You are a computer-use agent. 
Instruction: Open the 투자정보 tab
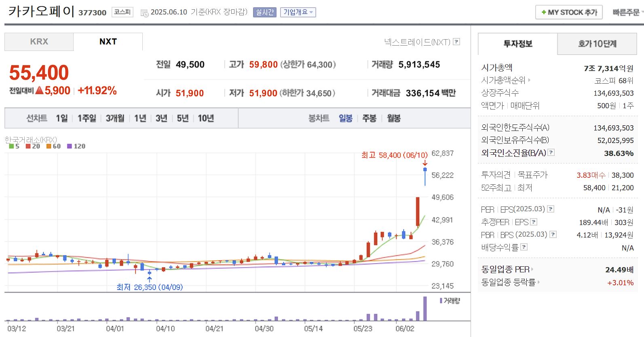coord(517,44)
